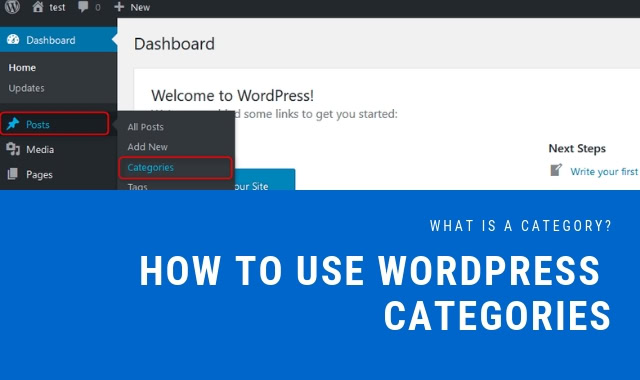Image resolution: width=640 pixels, height=380 pixels.
Task: Open Tags in the Posts submenu
Action: 138,186
